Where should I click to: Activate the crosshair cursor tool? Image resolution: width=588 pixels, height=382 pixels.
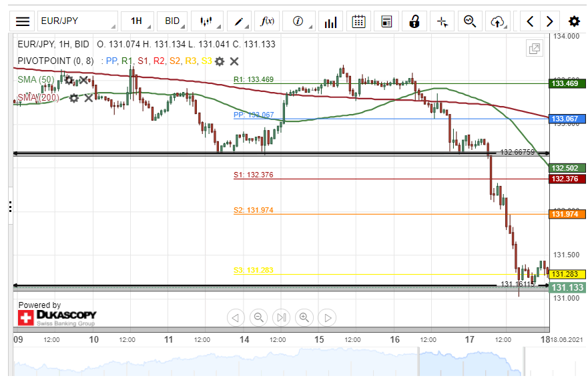coord(442,21)
